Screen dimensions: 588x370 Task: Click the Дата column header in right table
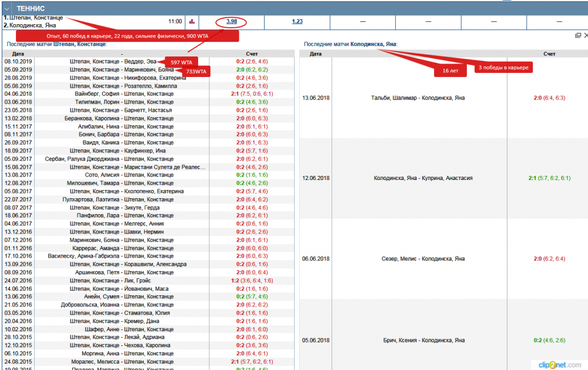(x=316, y=54)
